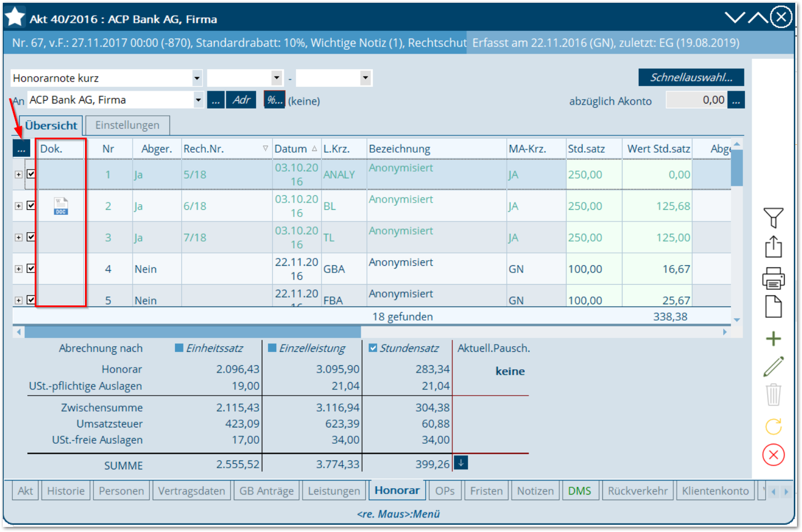Viewport: 802px width, 532px height.
Task: Click the ANALY code in row 1
Action: pyautogui.click(x=339, y=175)
